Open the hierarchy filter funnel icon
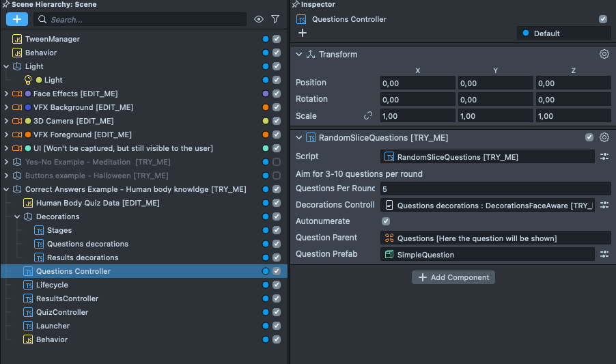Viewport: 616px width, 364px height. point(275,20)
